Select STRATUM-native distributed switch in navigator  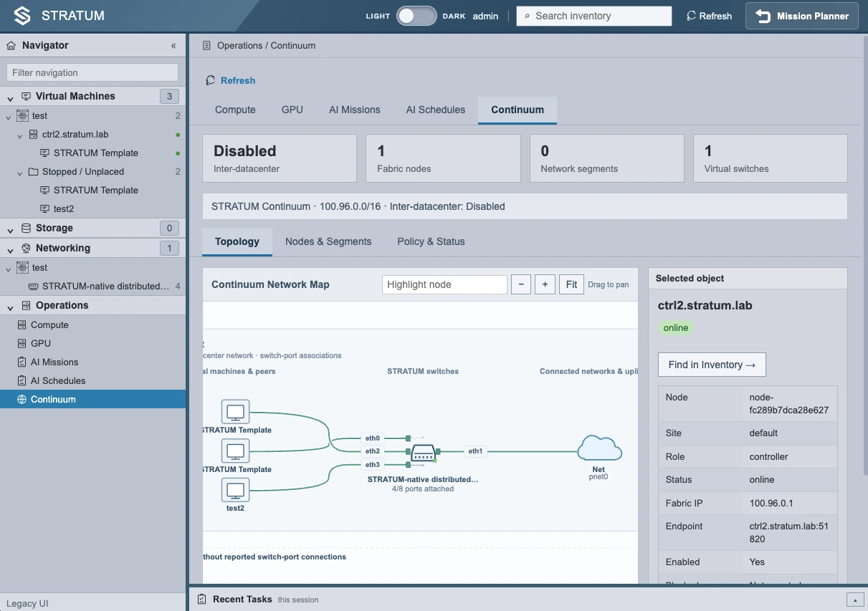pyautogui.click(x=106, y=286)
